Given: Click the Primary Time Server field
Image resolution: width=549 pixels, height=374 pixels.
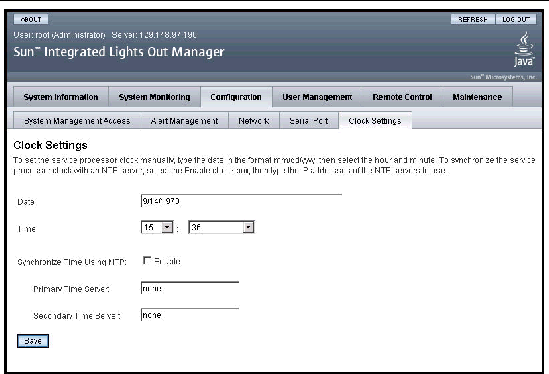Looking at the screenshot, I should pyautogui.click(x=190, y=288).
